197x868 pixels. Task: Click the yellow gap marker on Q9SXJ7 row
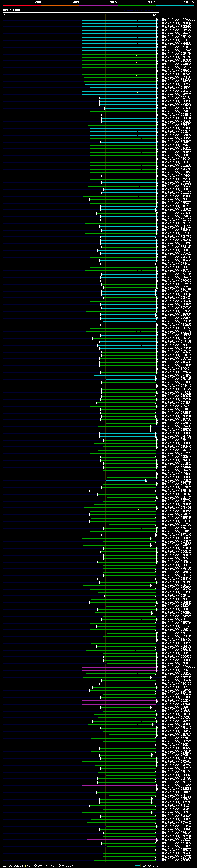pos(137,92)
